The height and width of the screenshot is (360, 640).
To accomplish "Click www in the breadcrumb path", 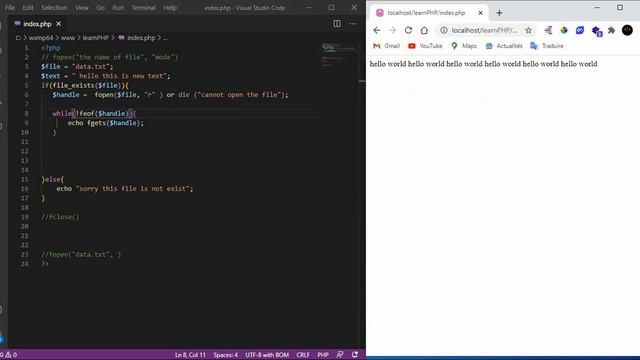I will pos(68,38).
